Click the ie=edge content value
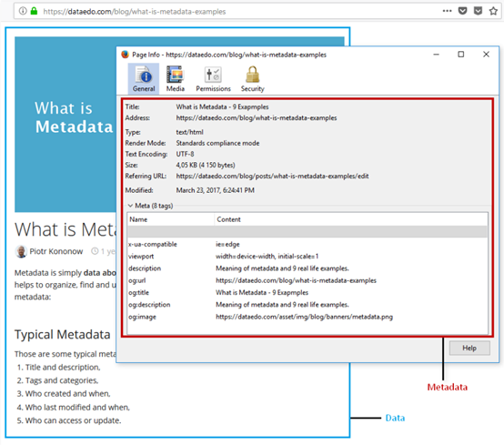The image size is (504, 445). point(227,244)
